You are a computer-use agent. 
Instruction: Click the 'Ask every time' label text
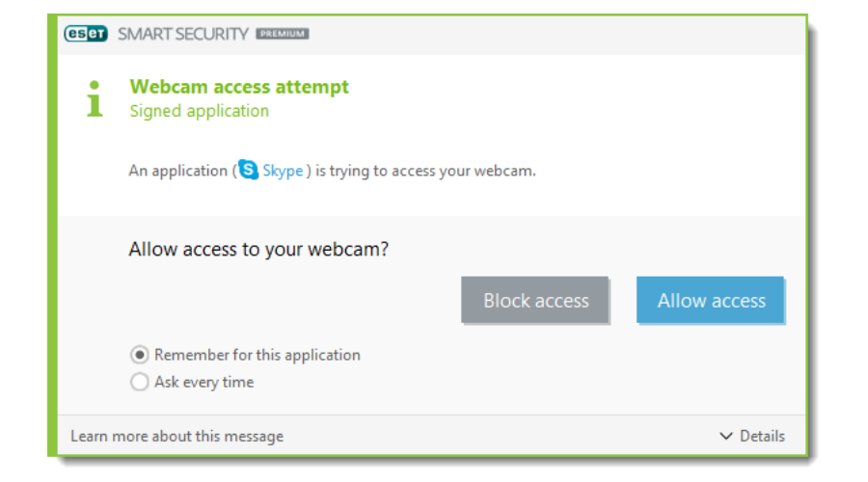point(204,383)
